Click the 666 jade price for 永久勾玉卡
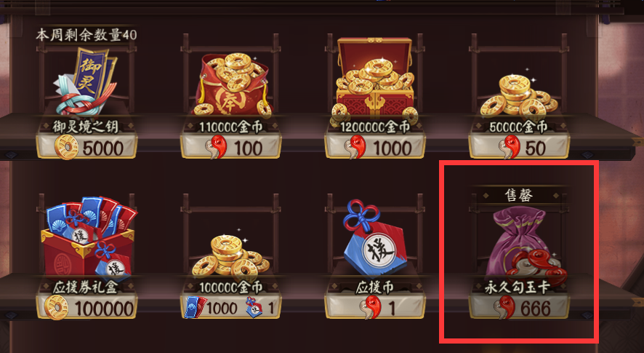 [x=519, y=307]
